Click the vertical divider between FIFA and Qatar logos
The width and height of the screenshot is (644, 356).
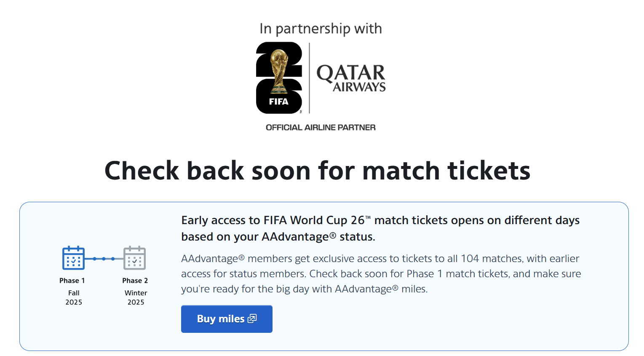(310, 78)
